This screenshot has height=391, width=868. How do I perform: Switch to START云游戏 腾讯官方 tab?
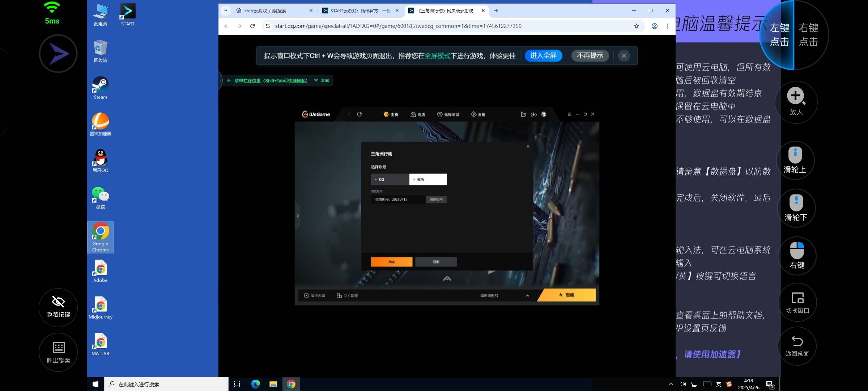(x=360, y=10)
